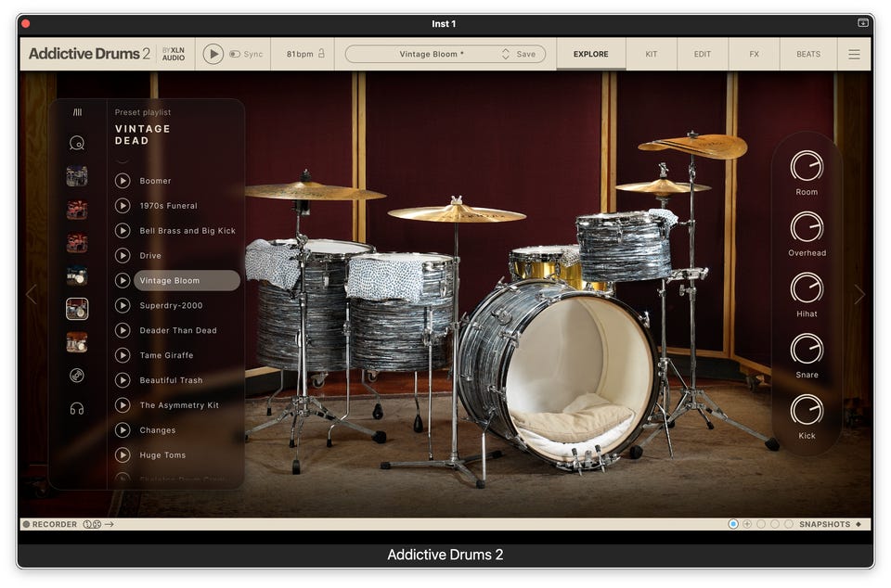Select the highlighted Vintage Dead kit thumbnail
Viewport: 891px width, 588px height.
pos(77,309)
